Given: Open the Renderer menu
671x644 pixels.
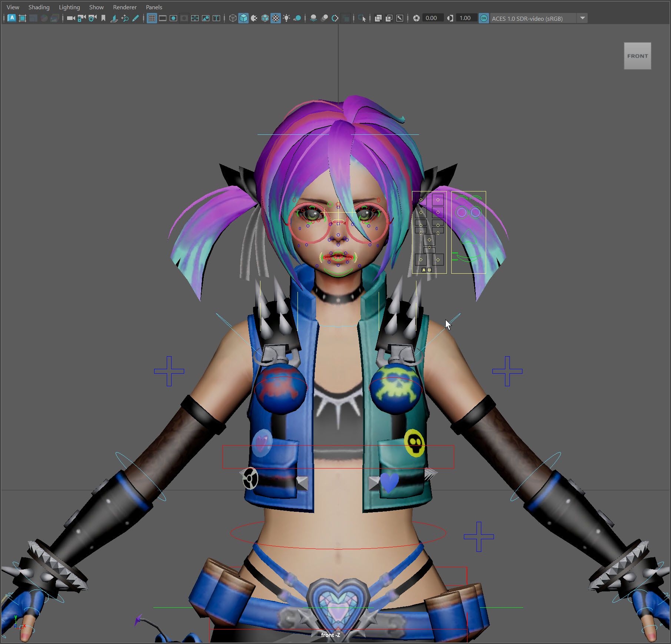Looking at the screenshot, I should pyautogui.click(x=124, y=7).
